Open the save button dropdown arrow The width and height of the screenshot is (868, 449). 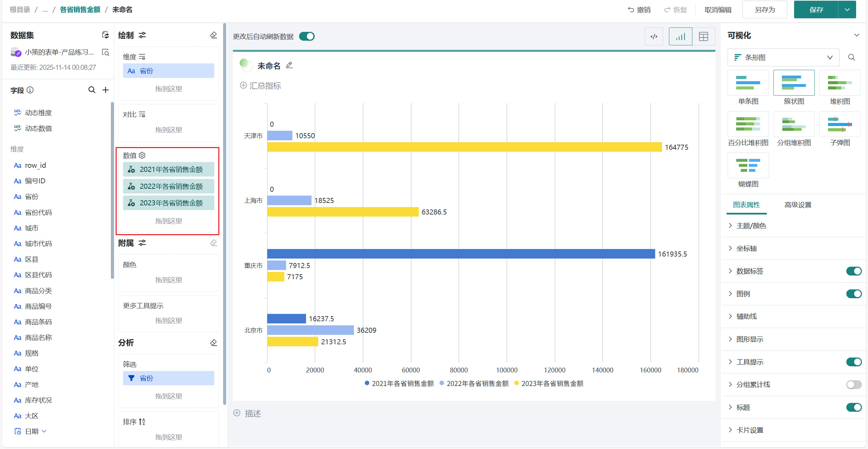[x=847, y=9]
